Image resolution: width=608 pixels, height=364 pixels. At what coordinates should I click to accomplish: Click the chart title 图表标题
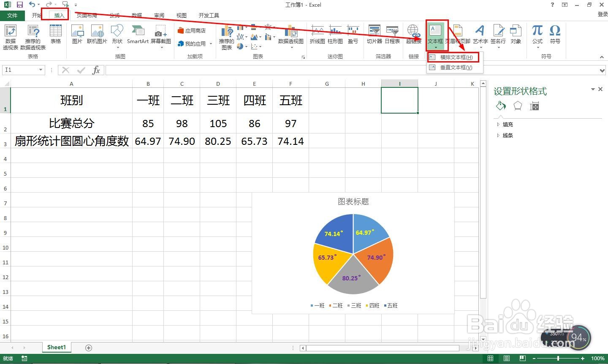353,202
